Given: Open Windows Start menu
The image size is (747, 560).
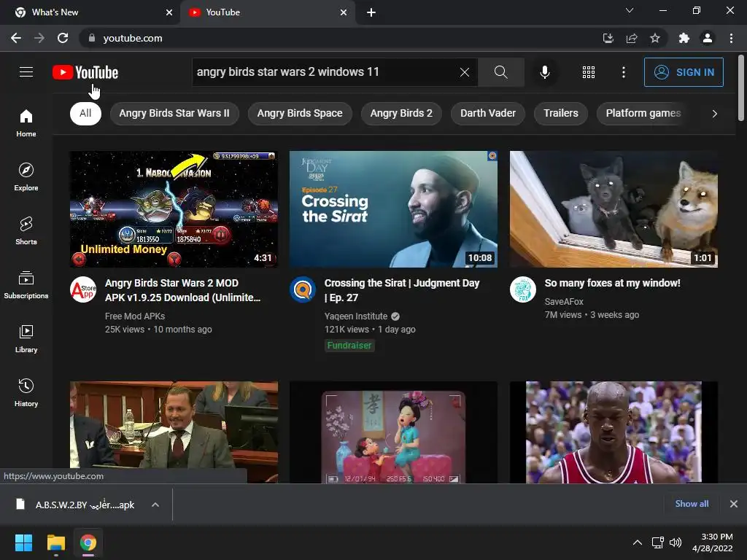Looking at the screenshot, I should pos(23,542).
